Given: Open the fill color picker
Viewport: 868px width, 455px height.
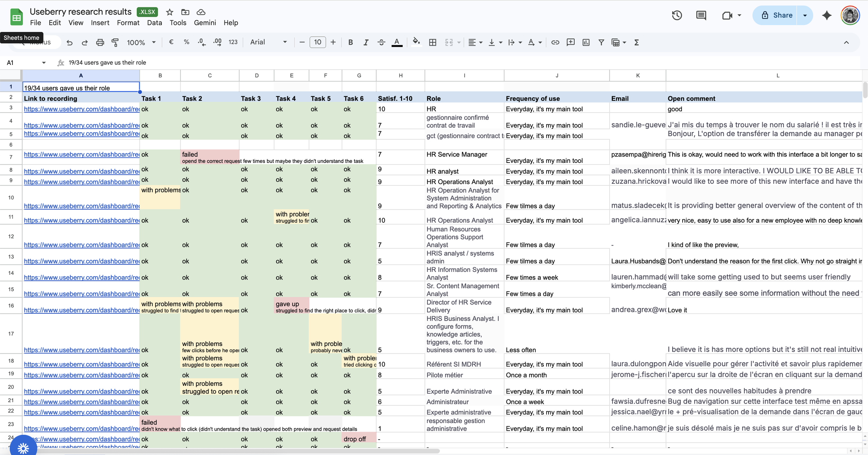Looking at the screenshot, I should [x=416, y=42].
